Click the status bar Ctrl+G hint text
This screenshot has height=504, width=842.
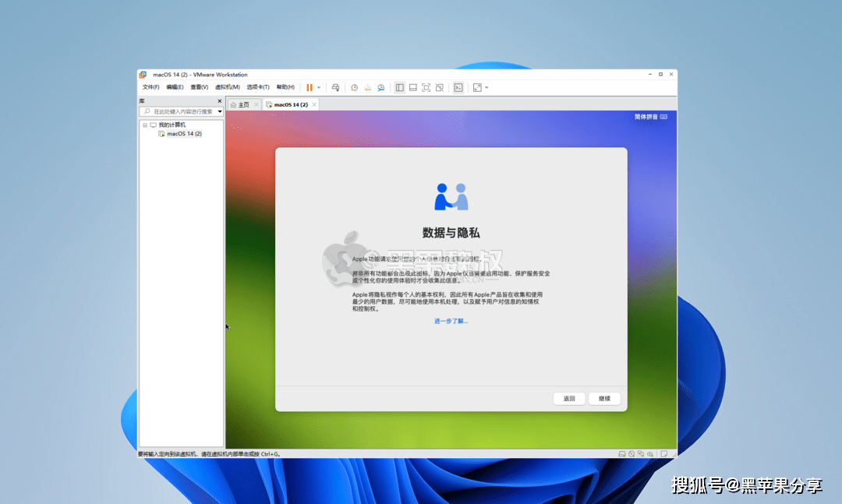[210, 454]
